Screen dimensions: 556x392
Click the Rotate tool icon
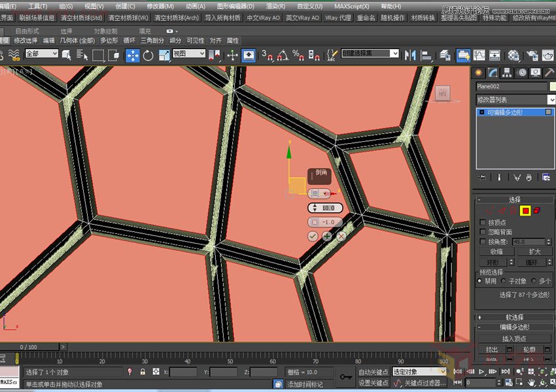[x=148, y=56]
